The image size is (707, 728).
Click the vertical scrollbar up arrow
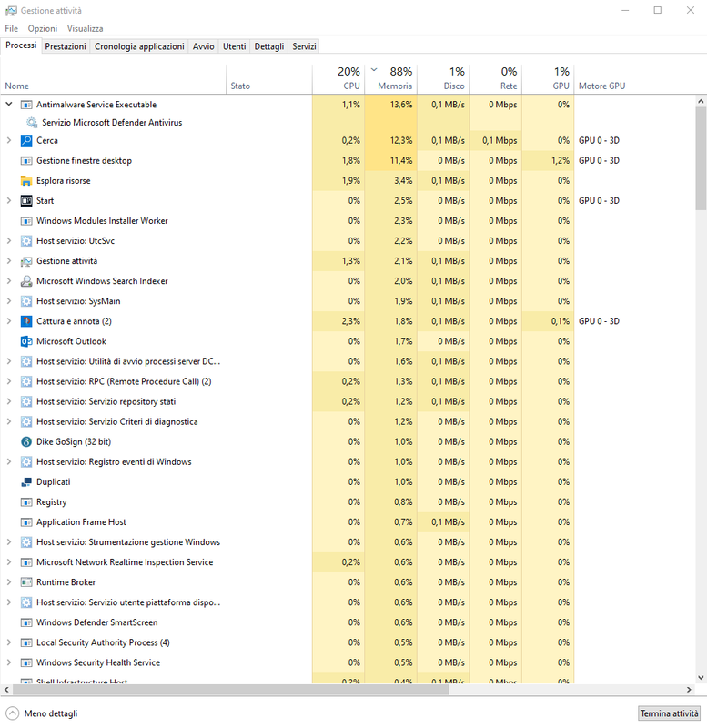[701, 101]
